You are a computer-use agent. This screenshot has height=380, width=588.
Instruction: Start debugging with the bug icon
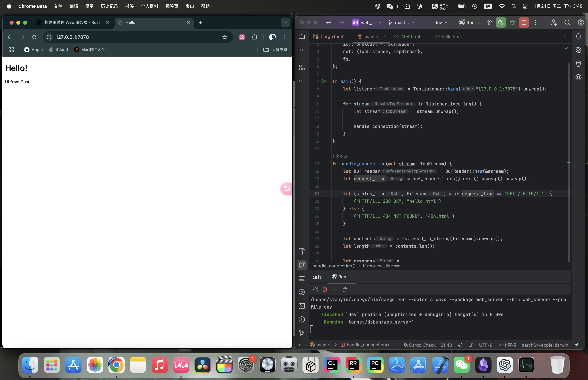512,22
